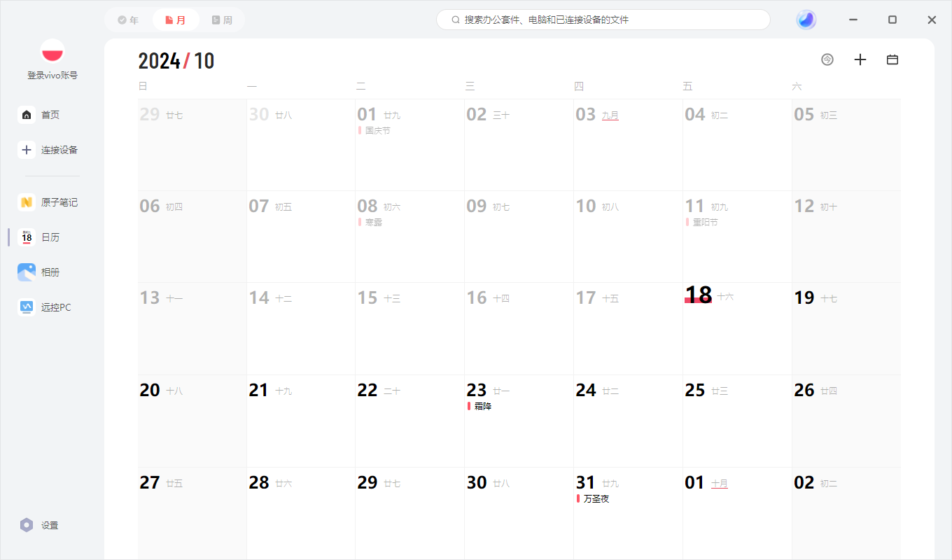This screenshot has height=560, width=952.
Task: Switch to 月 month view tab
Action: (176, 20)
